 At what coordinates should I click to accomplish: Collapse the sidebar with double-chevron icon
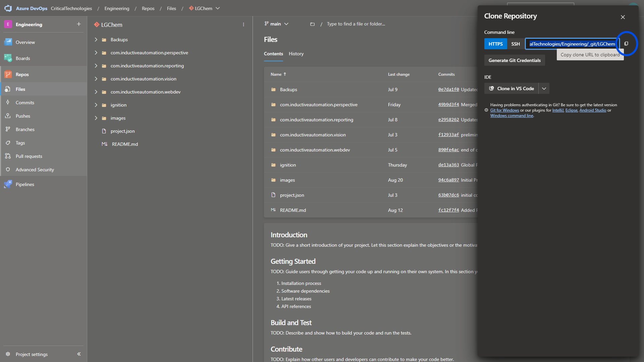click(79, 354)
